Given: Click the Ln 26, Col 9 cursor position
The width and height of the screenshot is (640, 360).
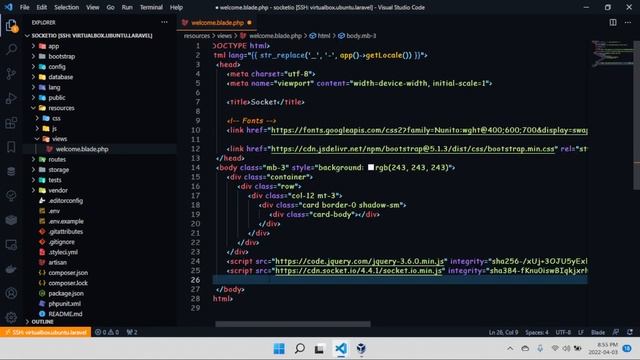Looking at the screenshot, I should pyautogui.click(x=503, y=332).
